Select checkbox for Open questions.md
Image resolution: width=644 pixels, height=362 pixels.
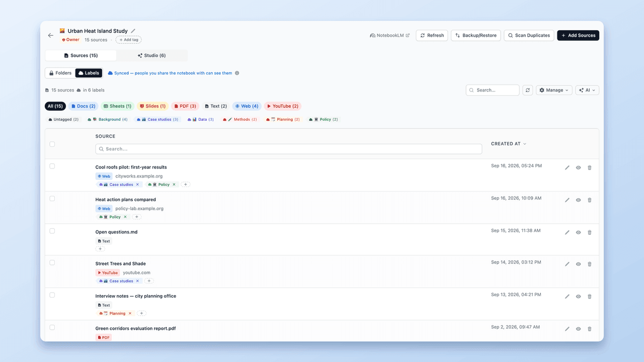click(x=52, y=231)
